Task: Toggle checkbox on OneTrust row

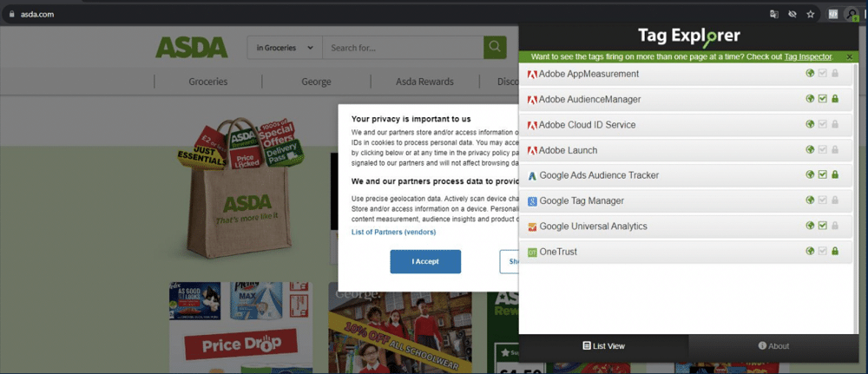Action: (x=823, y=251)
